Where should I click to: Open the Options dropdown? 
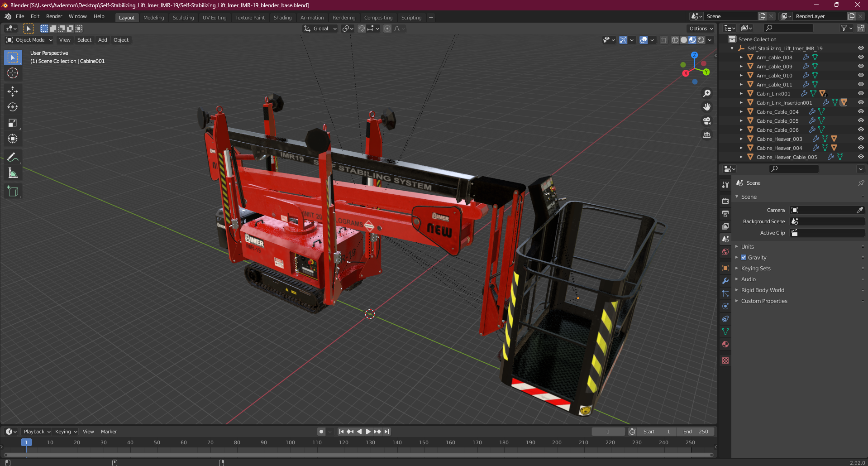click(x=701, y=29)
